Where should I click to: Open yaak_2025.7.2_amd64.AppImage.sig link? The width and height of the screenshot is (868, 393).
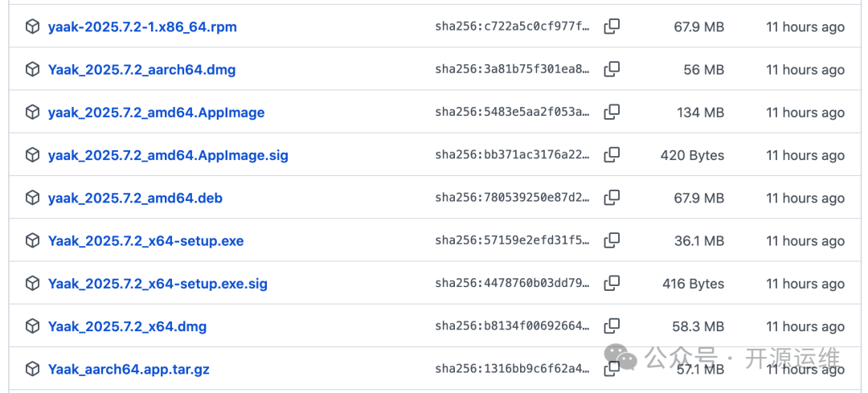(168, 155)
